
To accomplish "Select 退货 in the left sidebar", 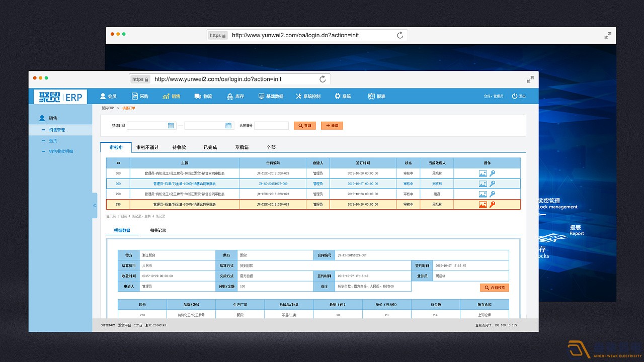I will [53, 141].
